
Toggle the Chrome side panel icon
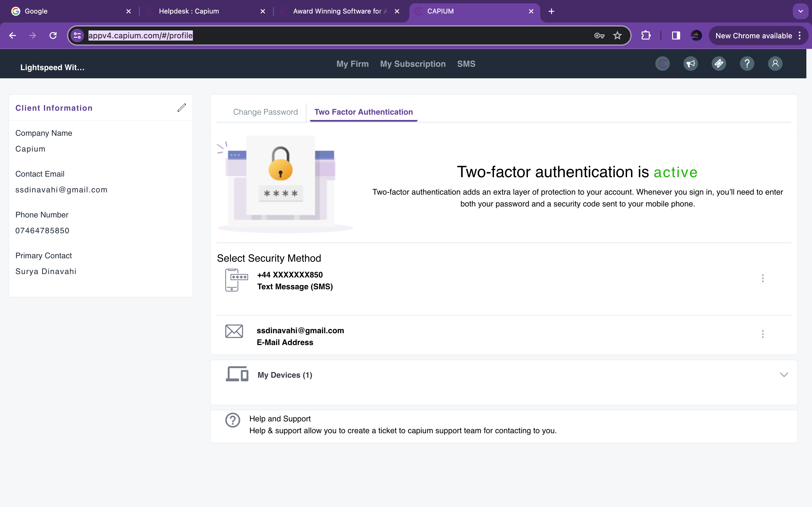pos(676,35)
